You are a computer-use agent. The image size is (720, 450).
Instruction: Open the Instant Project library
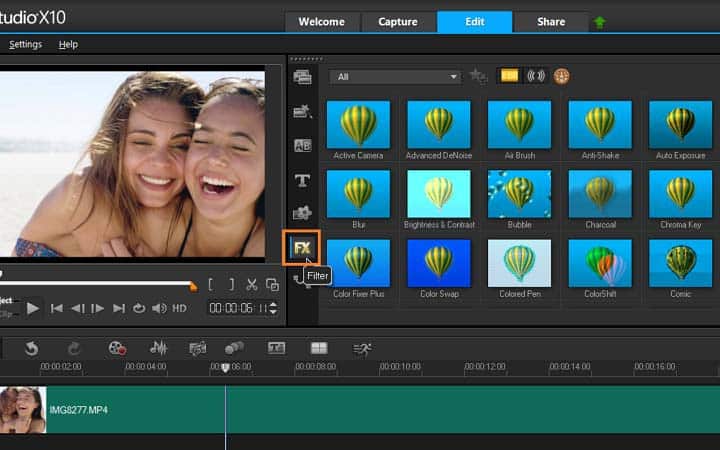click(x=302, y=111)
